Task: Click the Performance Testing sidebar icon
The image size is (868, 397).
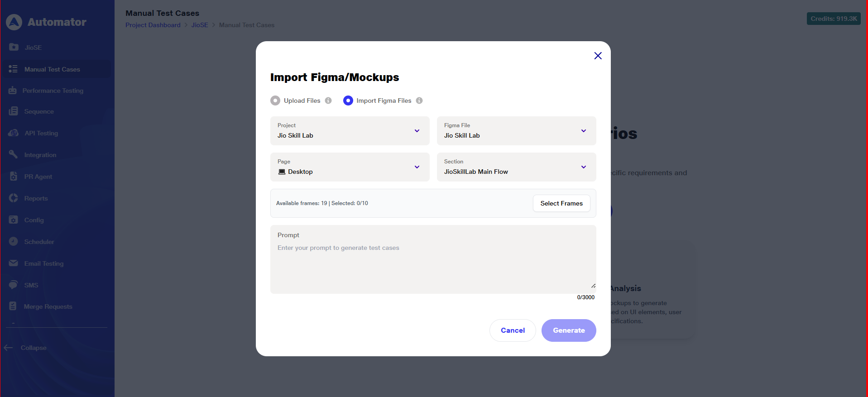Action: pos(13,91)
